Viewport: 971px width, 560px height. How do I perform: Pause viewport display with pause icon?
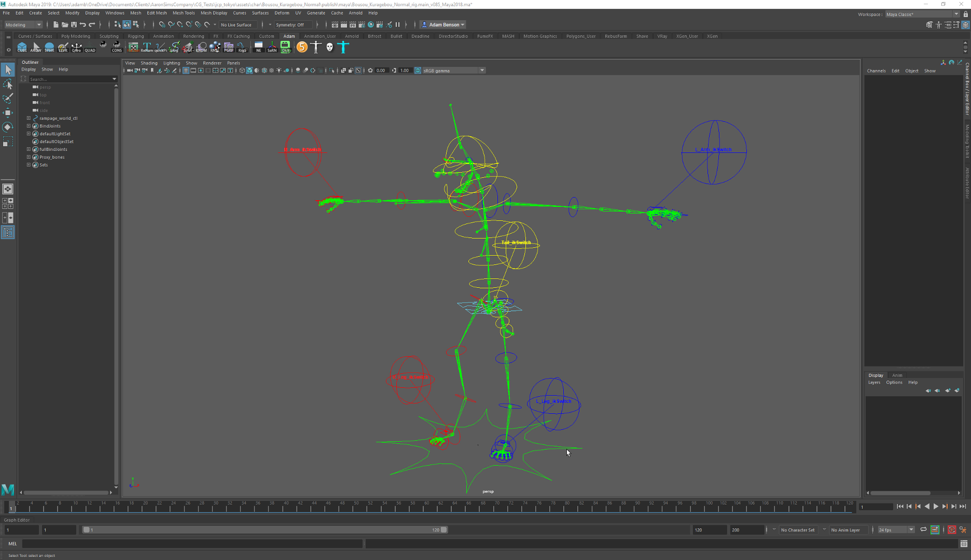pos(397,24)
